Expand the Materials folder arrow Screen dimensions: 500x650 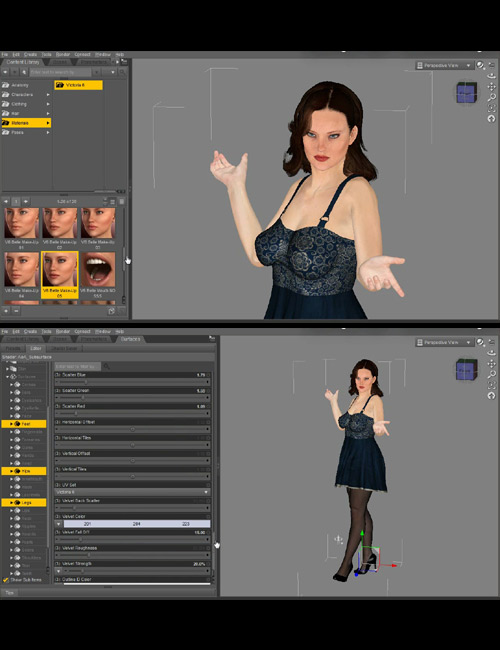(x=48, y=123)
